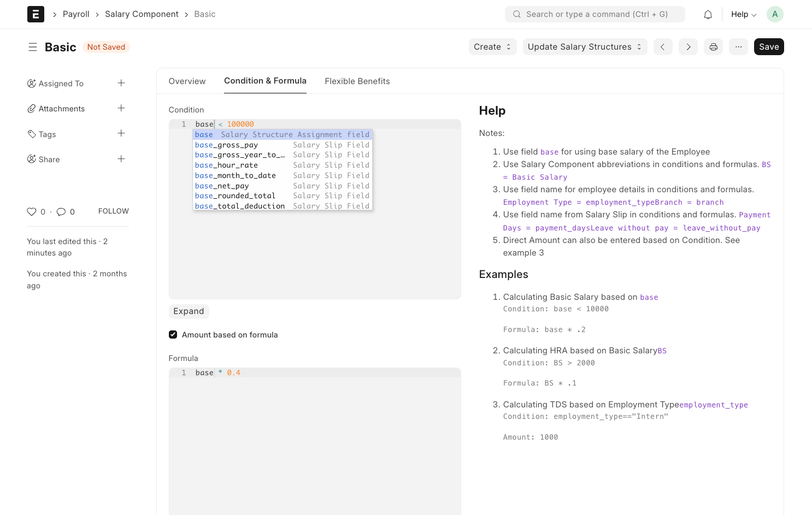Uncheck Amount based on formula checkbox
This screenshot has height=515, width=812.
pyautogui.click(x=173, y=335)
